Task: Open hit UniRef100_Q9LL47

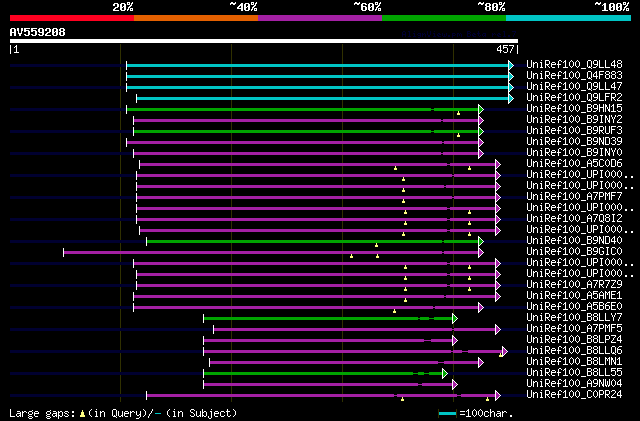Action: (574, 87)
